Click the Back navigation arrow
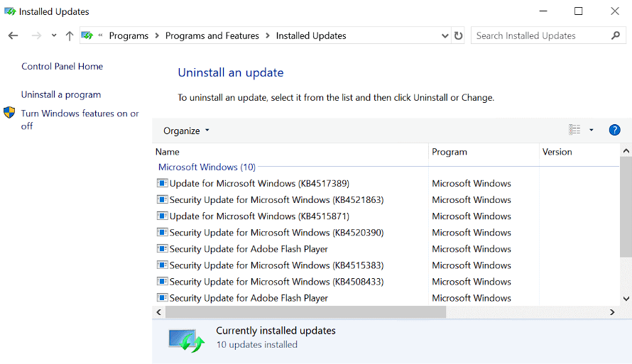The image size is (632, 364). tap(13, 35)
